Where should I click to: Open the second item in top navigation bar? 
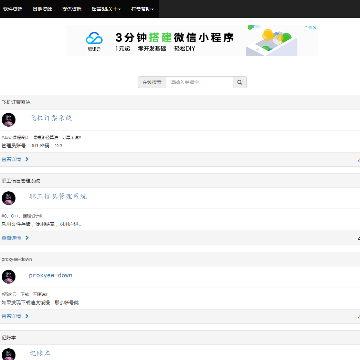(42, 9)
